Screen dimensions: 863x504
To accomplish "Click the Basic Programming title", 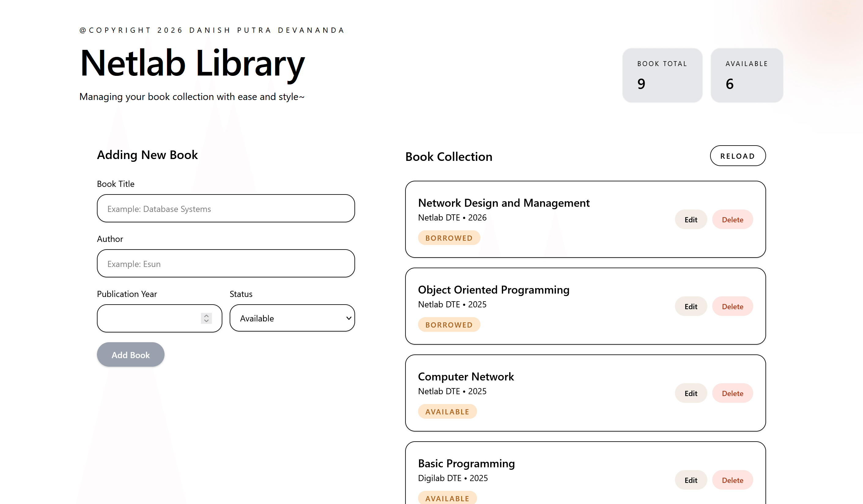I will tap(466, 463).
